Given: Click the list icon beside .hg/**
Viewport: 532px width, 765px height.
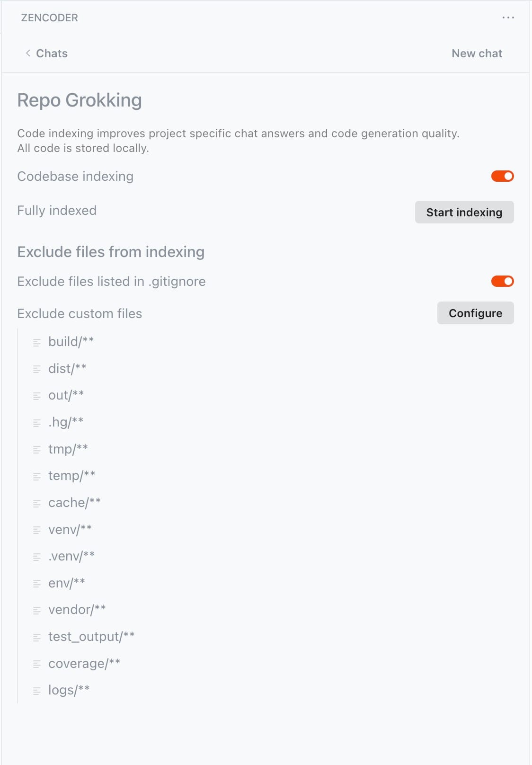Looking at the screenshot, I should pos(37,423).
